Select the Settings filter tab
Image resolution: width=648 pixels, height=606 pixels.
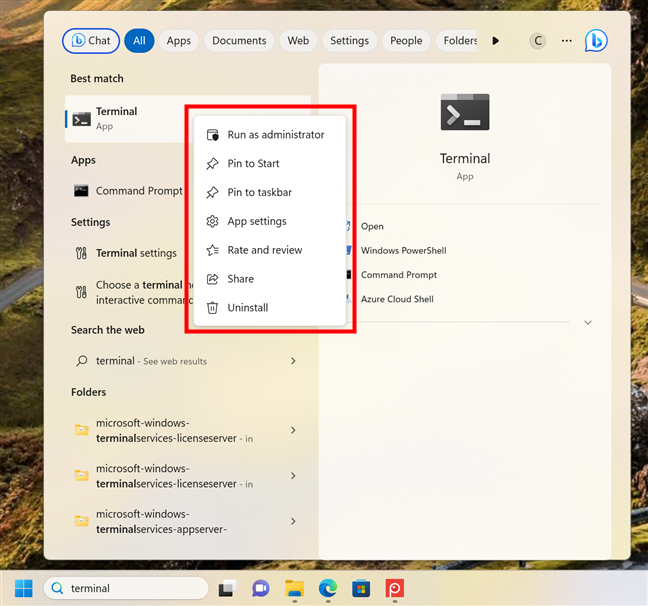coord(350,41)
